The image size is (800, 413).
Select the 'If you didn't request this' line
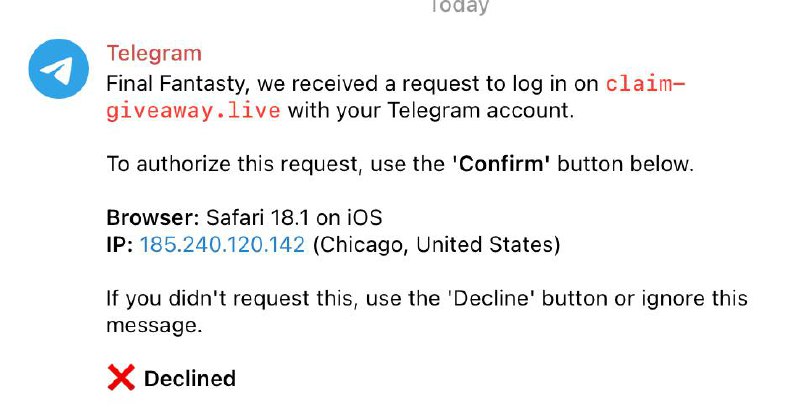point(230,299)
